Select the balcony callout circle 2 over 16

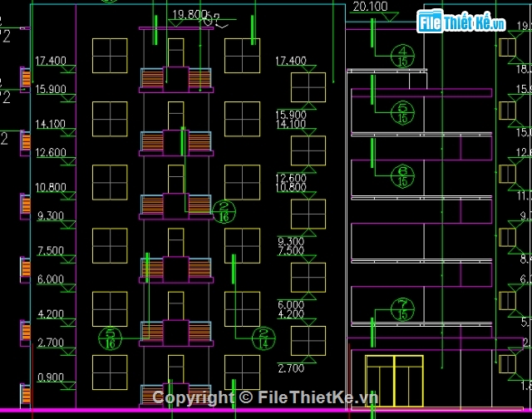[224, 212]
